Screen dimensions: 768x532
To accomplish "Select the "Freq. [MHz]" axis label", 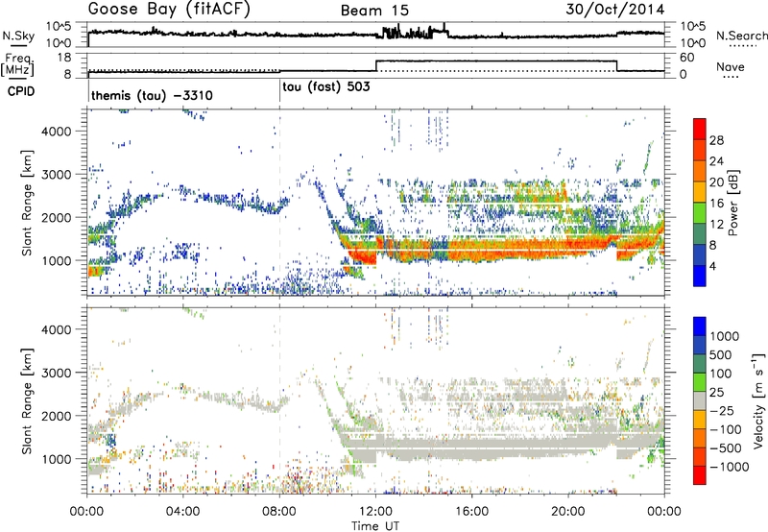I will (18, 66).
